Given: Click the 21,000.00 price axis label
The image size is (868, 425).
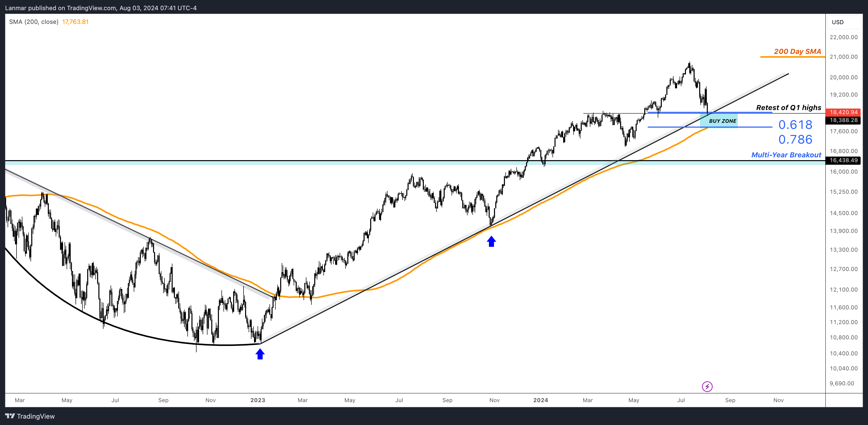Looking at the screenshot, I should (x=843, y=57).
